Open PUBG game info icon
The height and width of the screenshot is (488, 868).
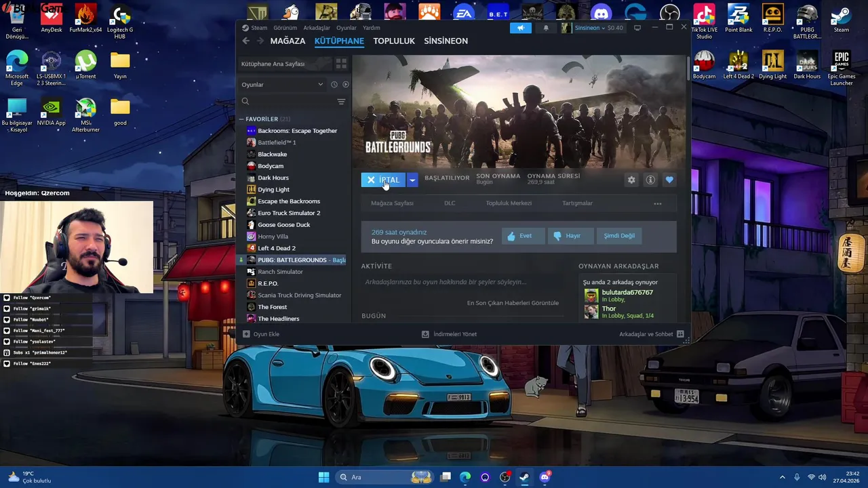click(x=650, y=180)
